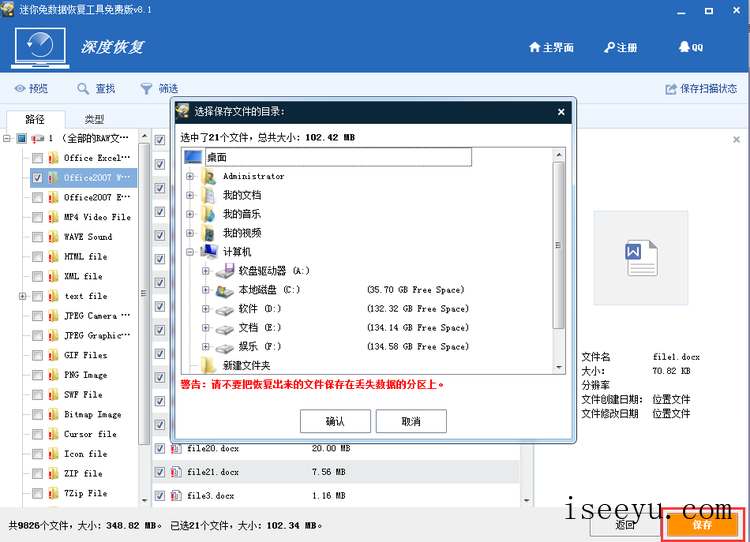Expand the 软件 D: node
The height and width of the screenshot is (542, 750).
click(x=206, y=309)
